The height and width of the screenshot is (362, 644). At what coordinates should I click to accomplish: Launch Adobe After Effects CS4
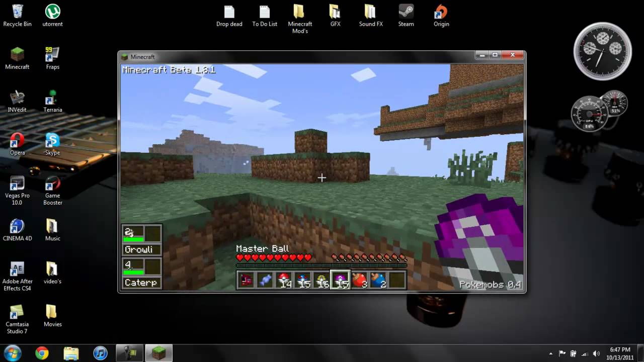(x=17, y=277)
